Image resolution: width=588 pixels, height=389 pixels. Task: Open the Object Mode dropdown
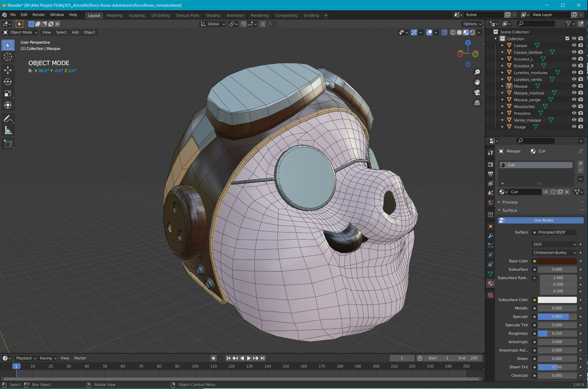[x=20, y=33]
